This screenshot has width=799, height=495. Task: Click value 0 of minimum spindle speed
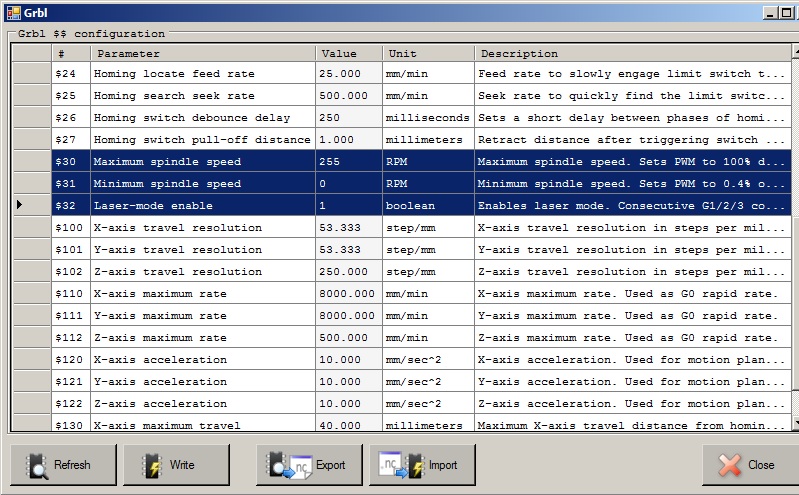point(349,183)
